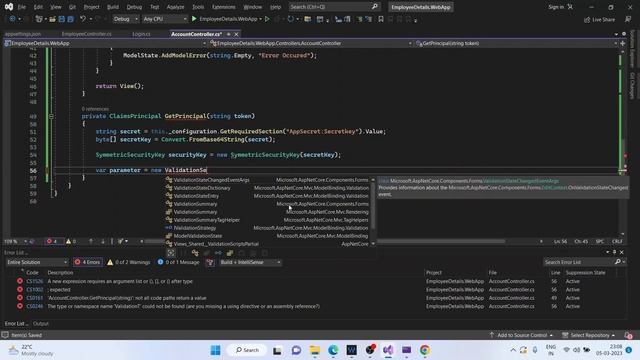Pin the Error List panel with pushpin icon
This screenshot has height=360, width=640.
coord(614,252)
